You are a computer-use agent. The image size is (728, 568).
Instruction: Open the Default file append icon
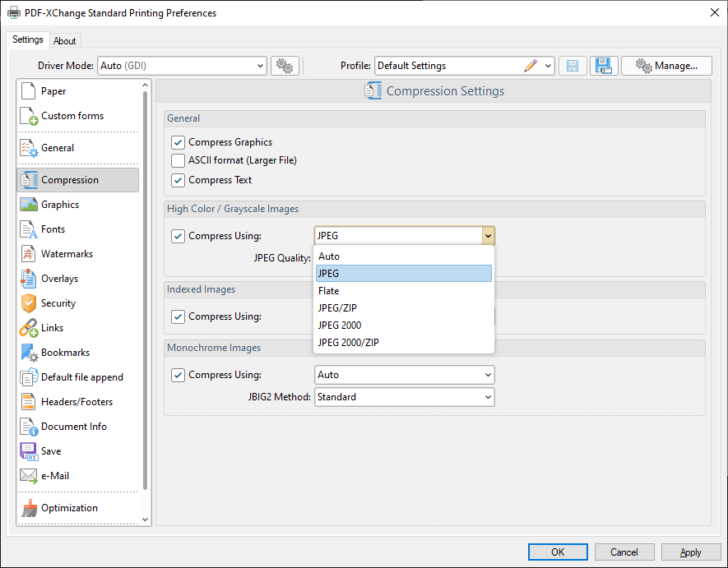pyautogui.click(x=29, y=377)
